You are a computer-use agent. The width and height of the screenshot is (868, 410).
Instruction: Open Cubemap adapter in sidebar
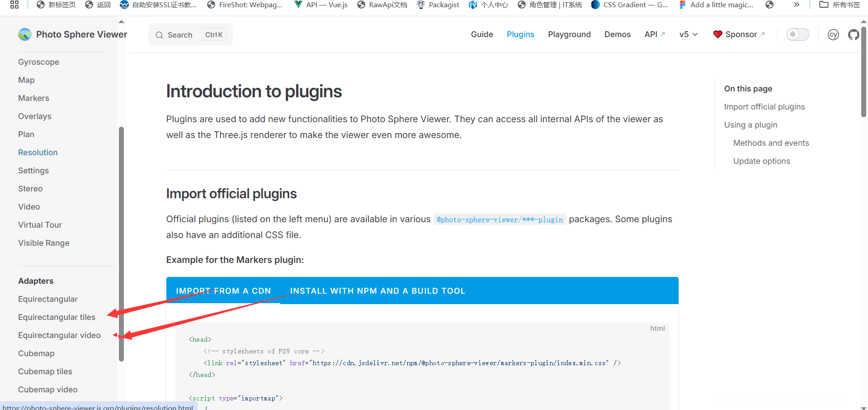point(36,353)
